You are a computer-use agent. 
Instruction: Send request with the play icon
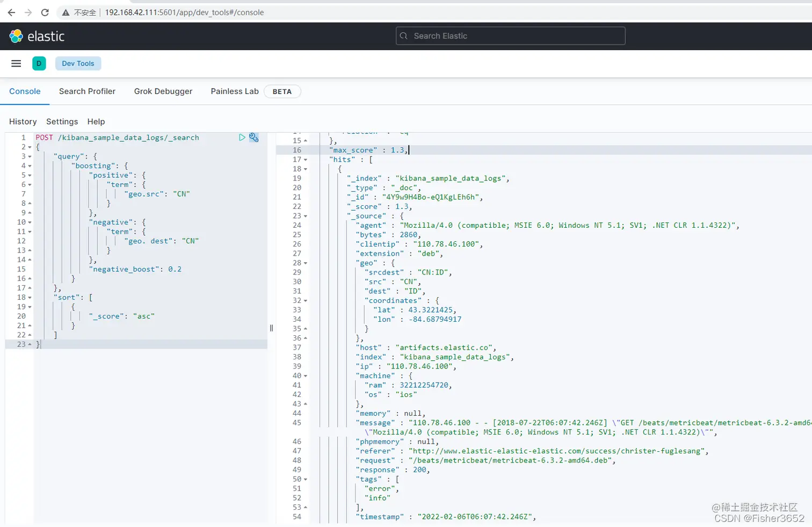[242, 138]
